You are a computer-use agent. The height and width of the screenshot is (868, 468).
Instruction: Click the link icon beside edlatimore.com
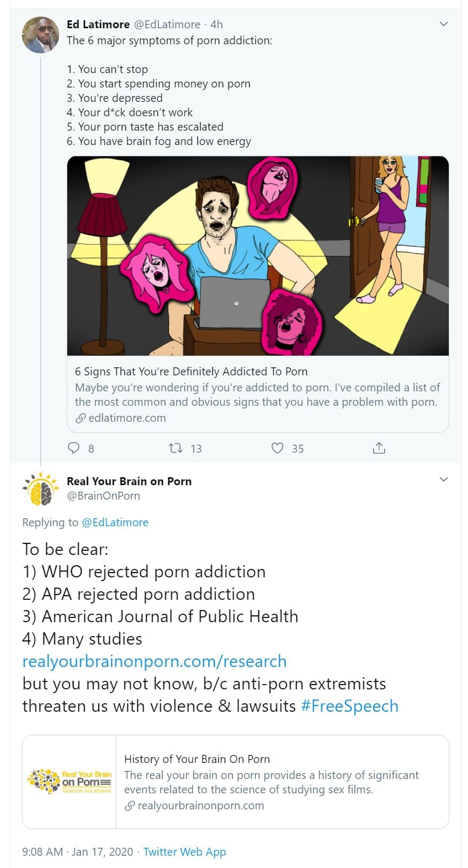pos(81,419)
